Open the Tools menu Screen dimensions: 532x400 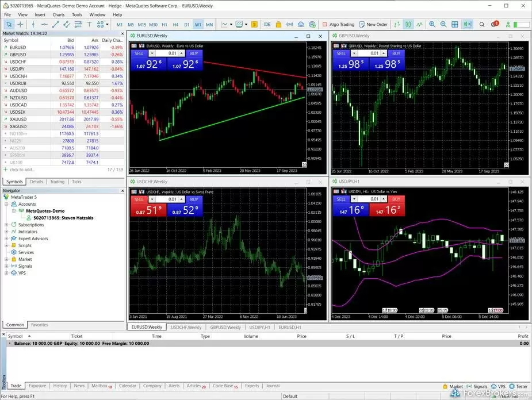click(77, 14)
